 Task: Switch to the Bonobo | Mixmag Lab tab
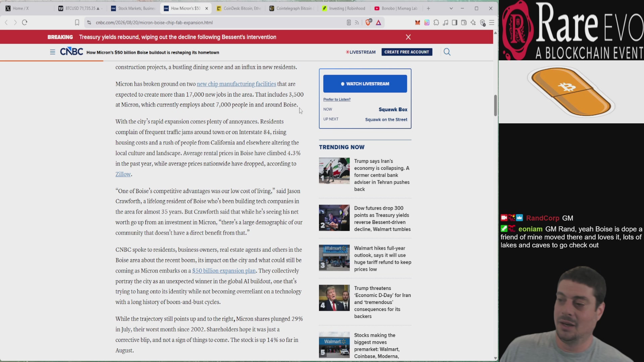click(x=397, y=8)
